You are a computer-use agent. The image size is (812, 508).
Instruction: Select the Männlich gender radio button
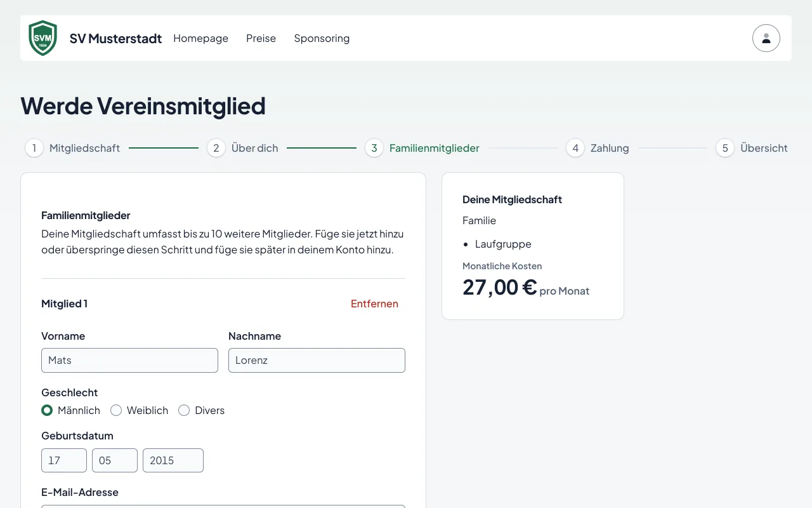tap(47, 410)
